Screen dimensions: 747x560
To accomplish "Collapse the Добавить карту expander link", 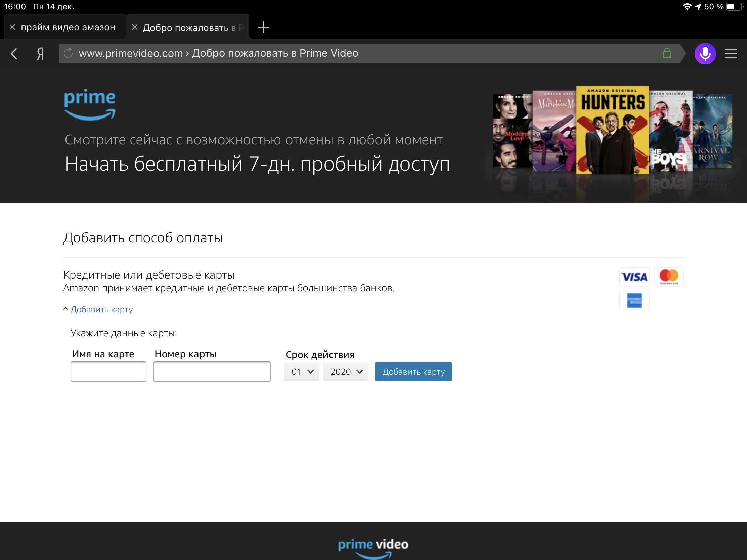I will (101, 309).
